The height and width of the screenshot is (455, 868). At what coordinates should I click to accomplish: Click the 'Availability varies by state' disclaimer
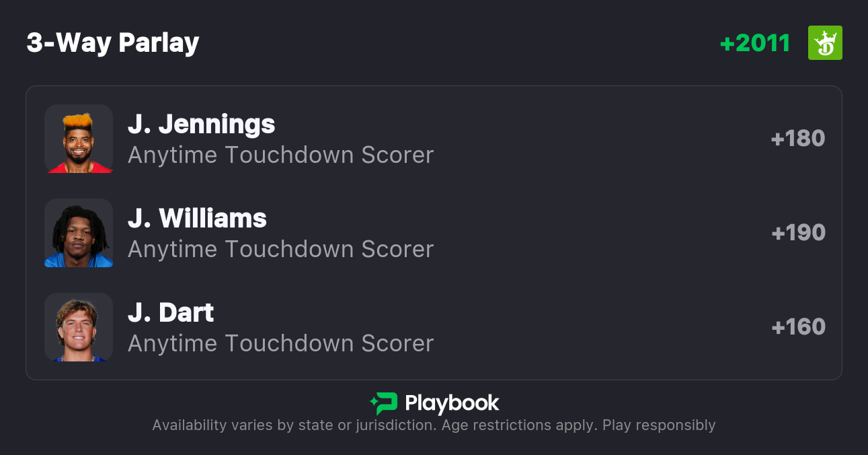[x=292, y=425]
